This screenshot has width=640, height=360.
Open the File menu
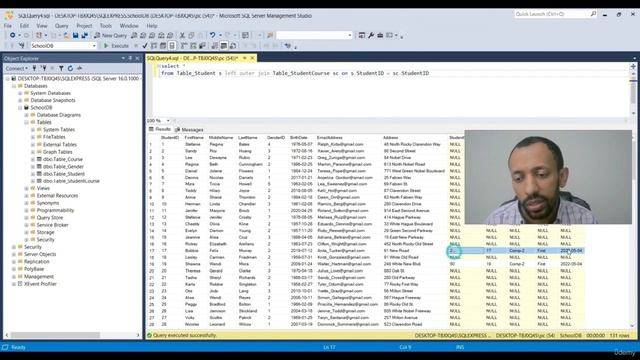pyautogui.click(x=8, y=26)
